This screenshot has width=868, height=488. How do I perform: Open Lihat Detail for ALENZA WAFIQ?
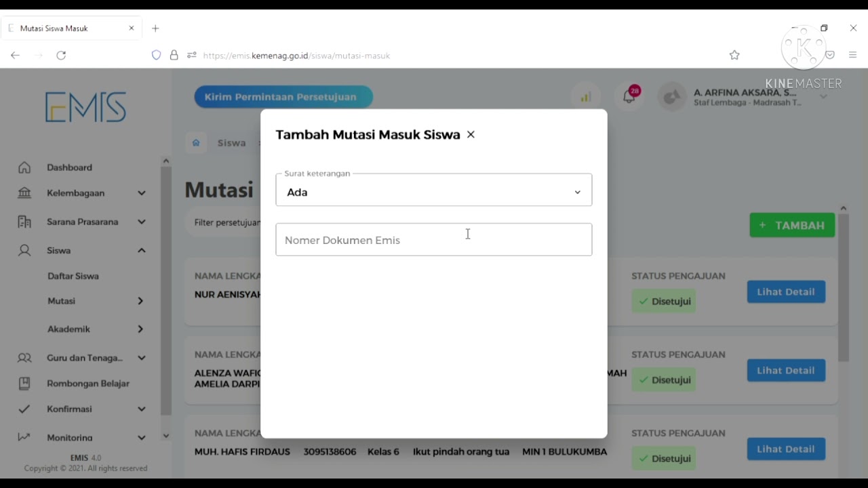786,371
